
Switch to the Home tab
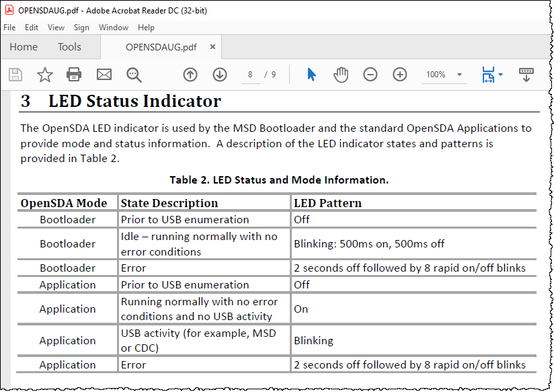click(x=24, y=47)
